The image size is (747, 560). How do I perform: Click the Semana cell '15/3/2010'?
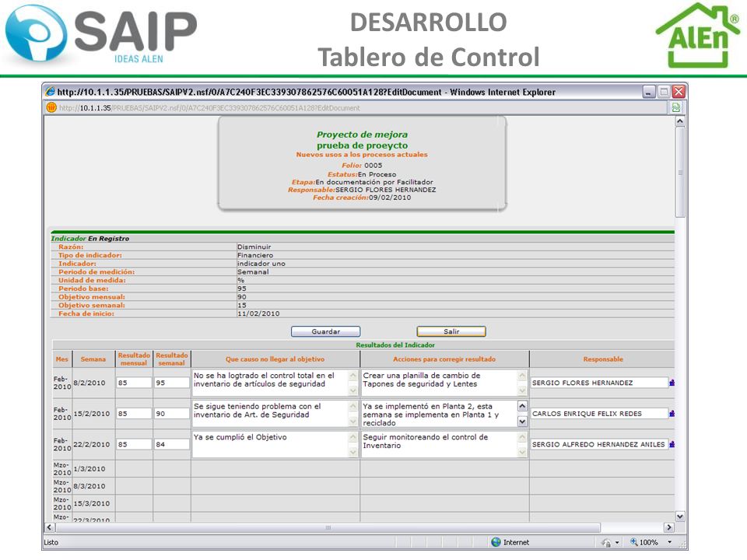click(x=92, y=503)
